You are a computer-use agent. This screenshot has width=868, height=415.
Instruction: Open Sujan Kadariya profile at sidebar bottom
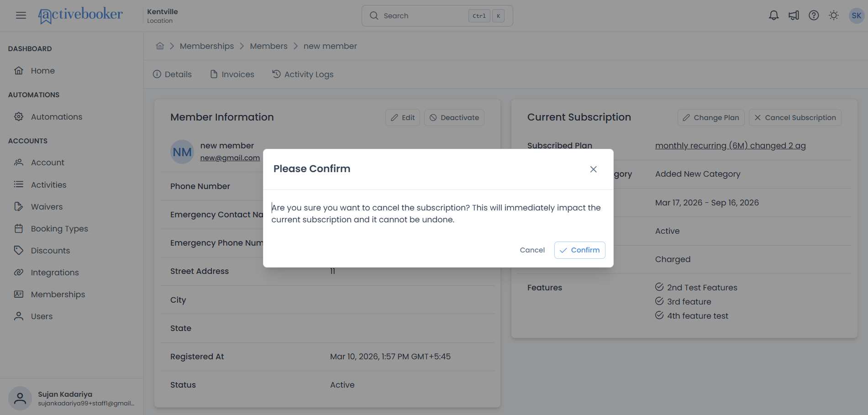(x=72, y=398)
